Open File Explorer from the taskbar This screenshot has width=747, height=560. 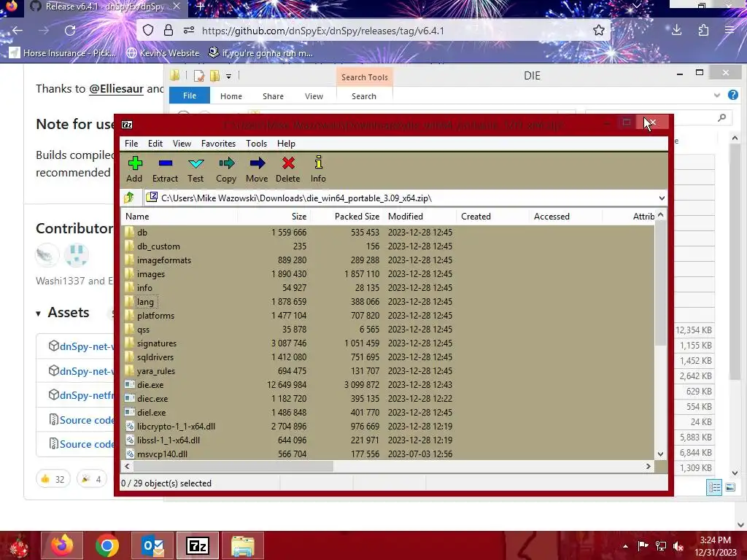point(242,545)
